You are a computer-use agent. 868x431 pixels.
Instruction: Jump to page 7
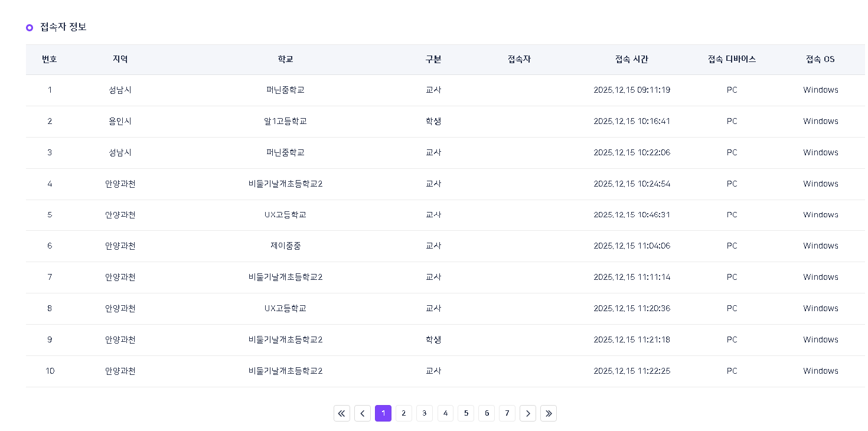(507, 413)
